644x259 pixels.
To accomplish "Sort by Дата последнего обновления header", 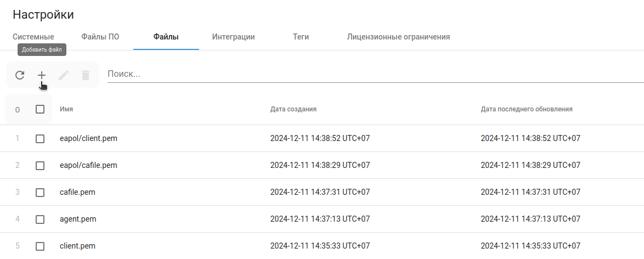I will pyautogui.click(x=526, y=109).
